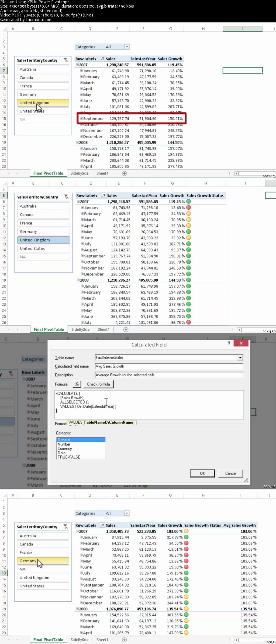Click the Calculated field name input

169,366
